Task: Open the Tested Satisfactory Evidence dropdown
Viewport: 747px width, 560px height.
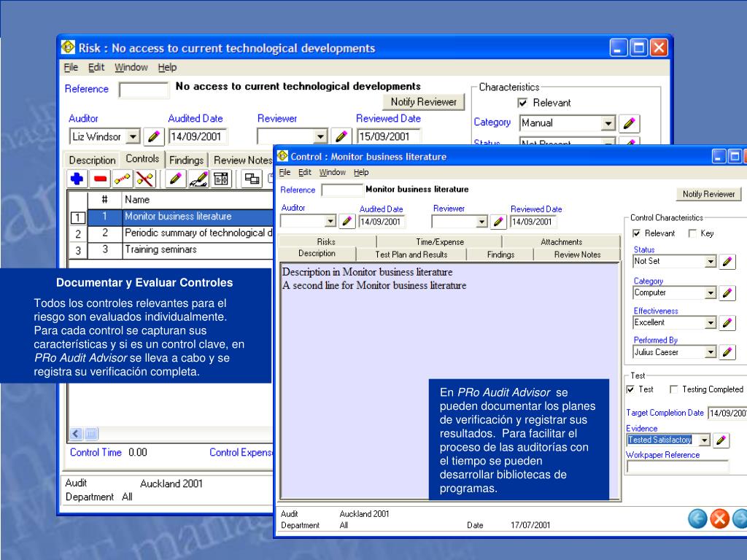Action: pyautogui.click(x=704, y=440)
